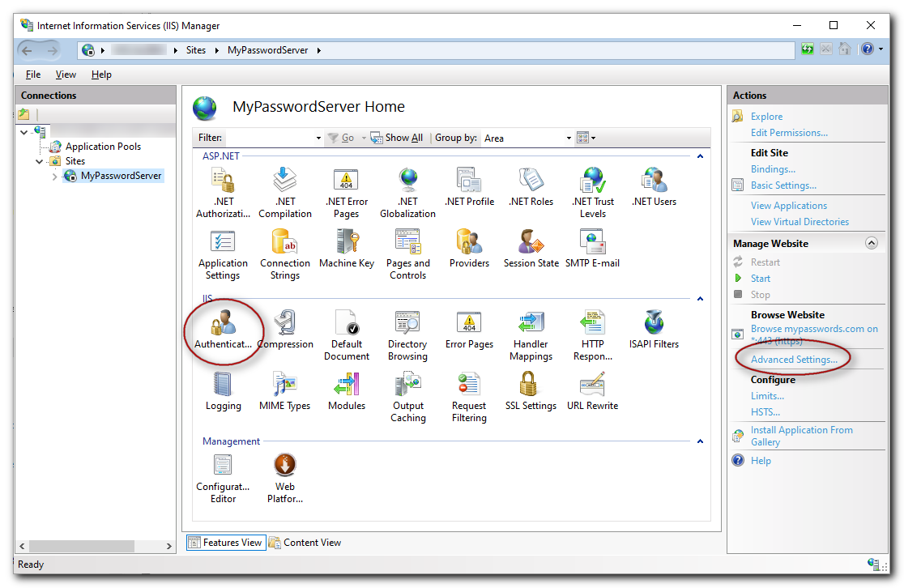Open SMTP E-mail settings

(593, 249)
